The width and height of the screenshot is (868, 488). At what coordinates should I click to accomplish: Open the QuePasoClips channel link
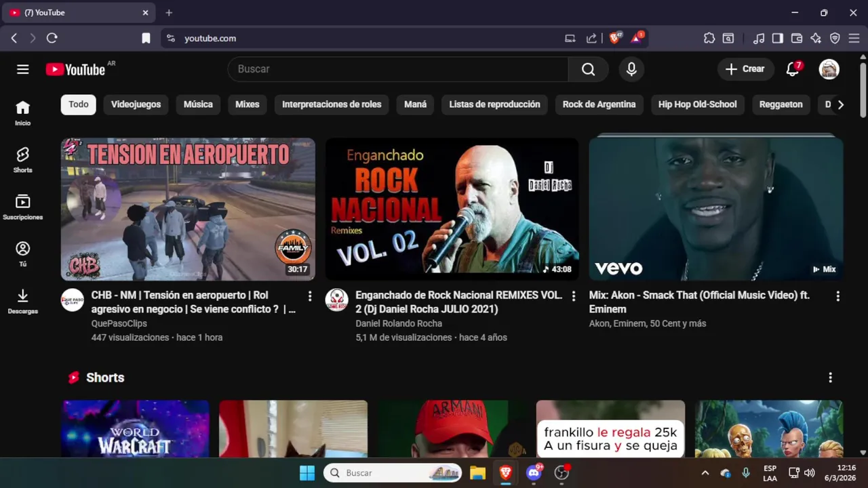[119, 323]
